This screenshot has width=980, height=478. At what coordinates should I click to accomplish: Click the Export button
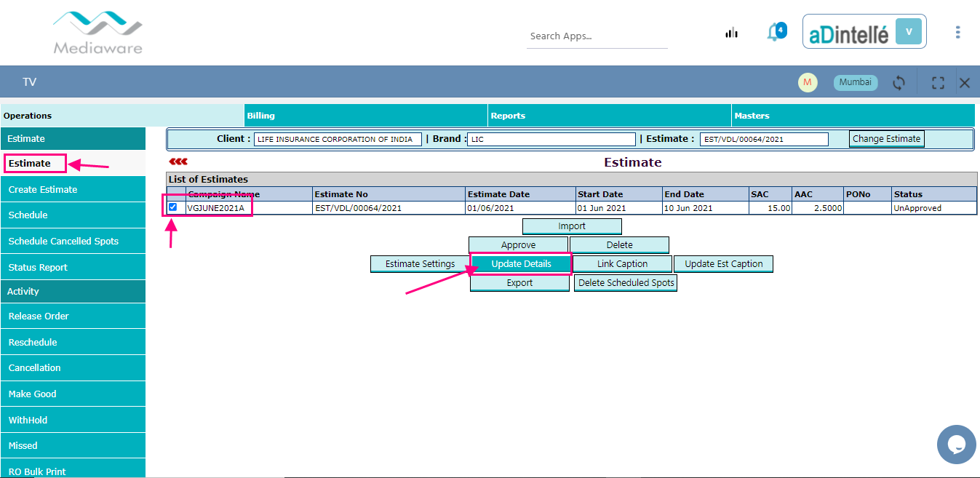pos(519,283)
